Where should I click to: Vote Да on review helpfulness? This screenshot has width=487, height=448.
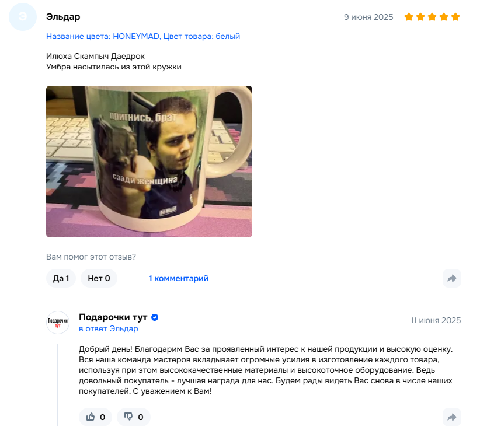tap(61, 278)
